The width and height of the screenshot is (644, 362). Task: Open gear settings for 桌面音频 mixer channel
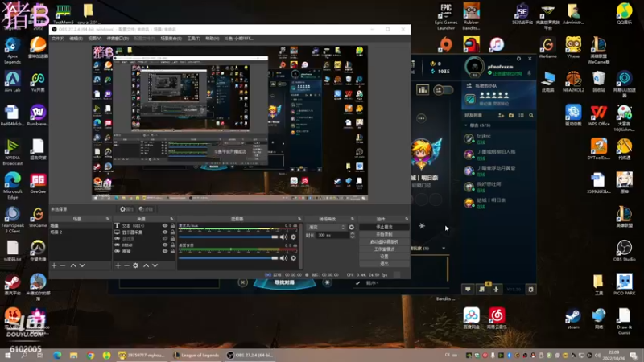[293, 258]
